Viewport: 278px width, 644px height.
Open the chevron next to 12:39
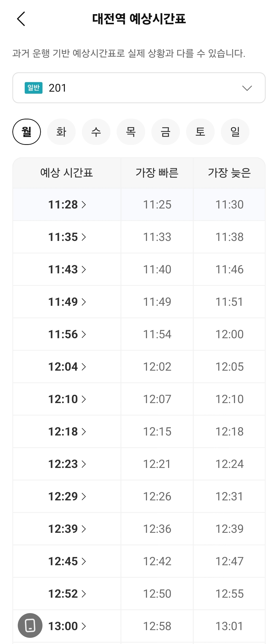84,529
